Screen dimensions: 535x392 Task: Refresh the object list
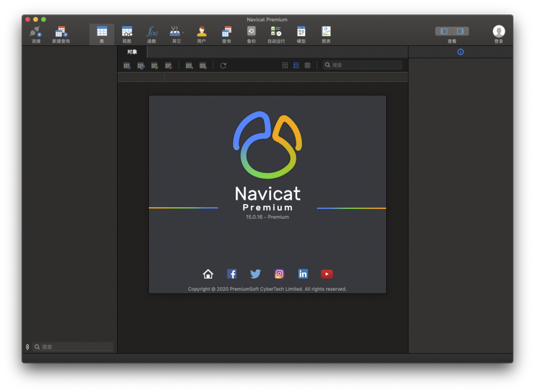[223, 65]
